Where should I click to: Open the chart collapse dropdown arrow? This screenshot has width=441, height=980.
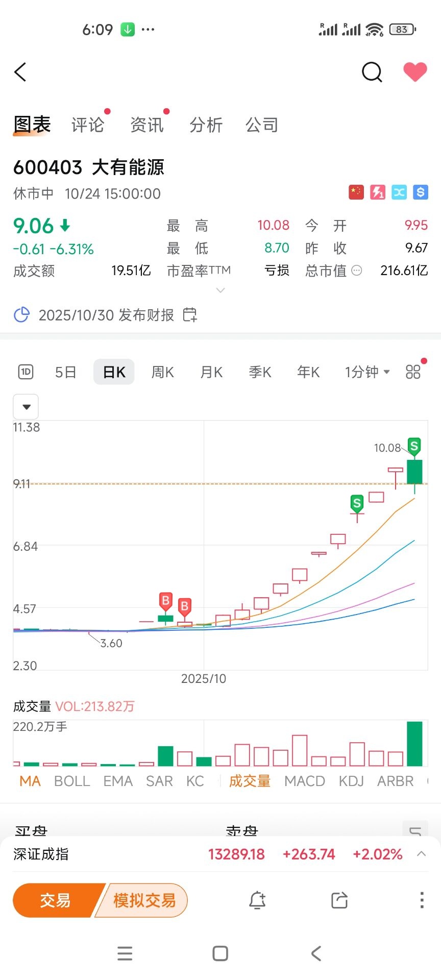pos(26,407)
